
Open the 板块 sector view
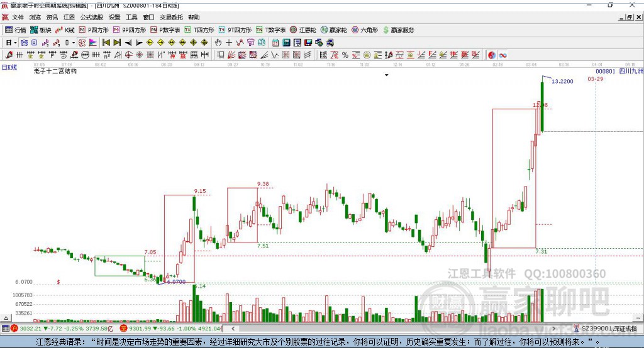point(40,30)
